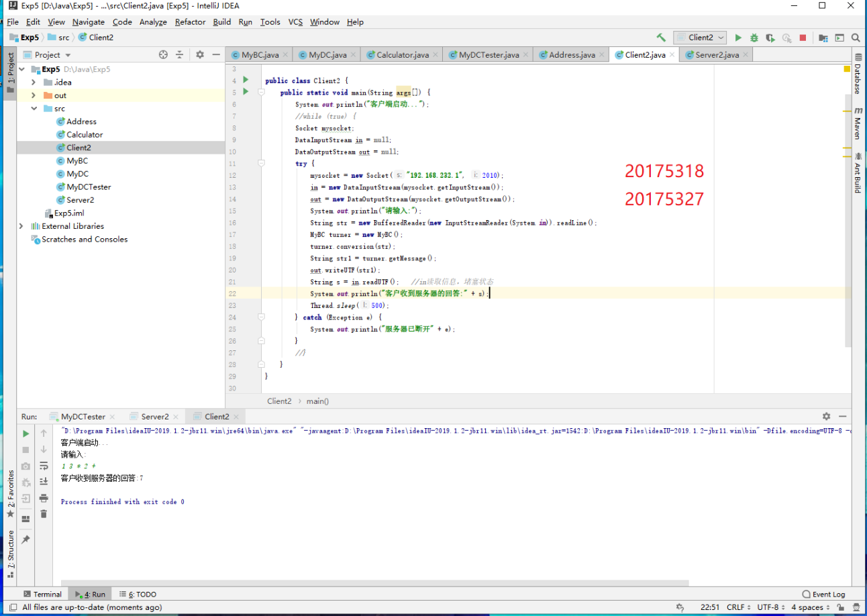Toggle the 7: Structure side tab
This screenshot has width=867, height=616.
tap(10, 554)
